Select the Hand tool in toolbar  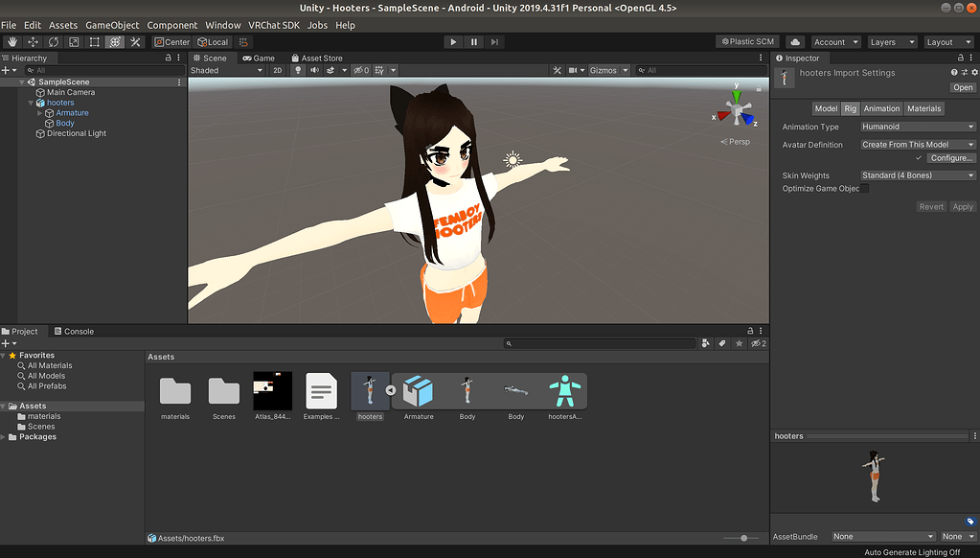pyautogui.click(x=12, y=42)
